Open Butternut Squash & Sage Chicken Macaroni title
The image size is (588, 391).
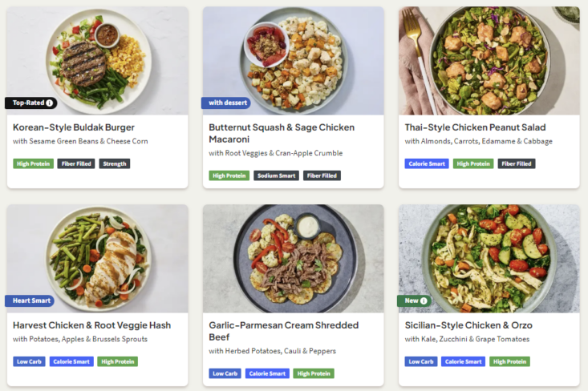[282, 133]
